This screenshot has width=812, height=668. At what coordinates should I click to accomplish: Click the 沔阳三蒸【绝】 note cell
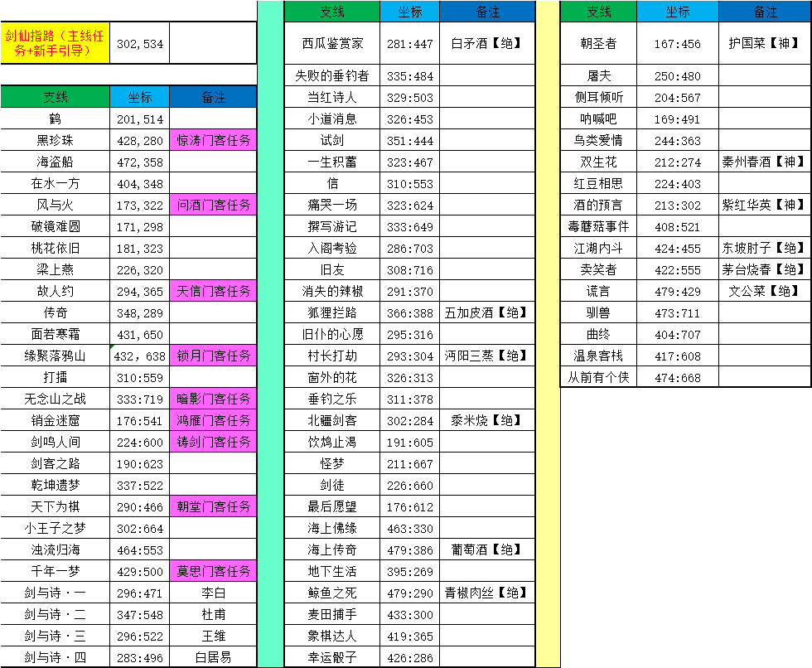click(487, 356)
